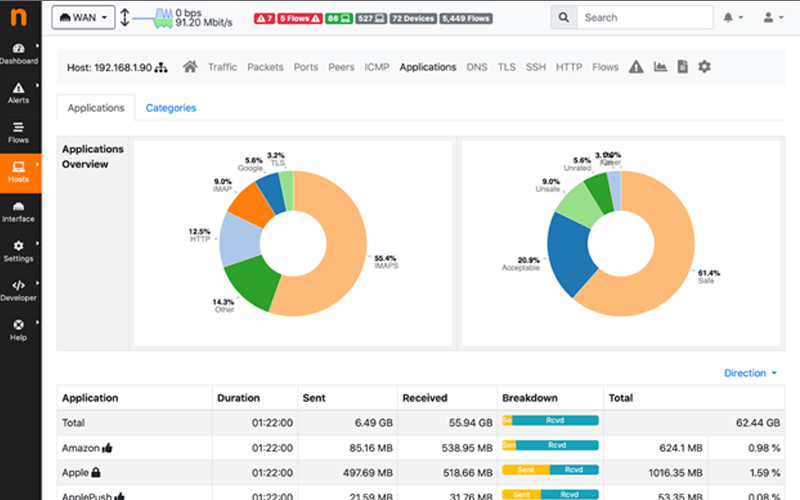Open the Developer sidebar section

(20, 290)
